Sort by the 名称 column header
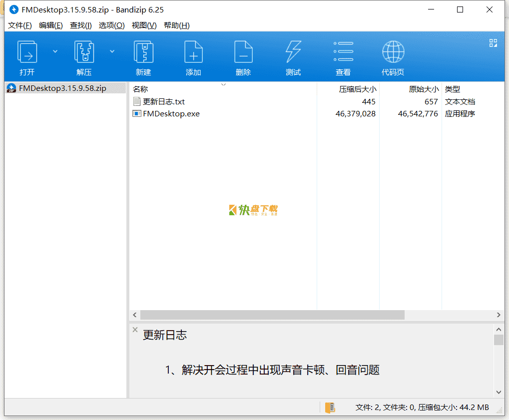Image resolution: width=509 pixels, height=420 pixels. point(140,89)
